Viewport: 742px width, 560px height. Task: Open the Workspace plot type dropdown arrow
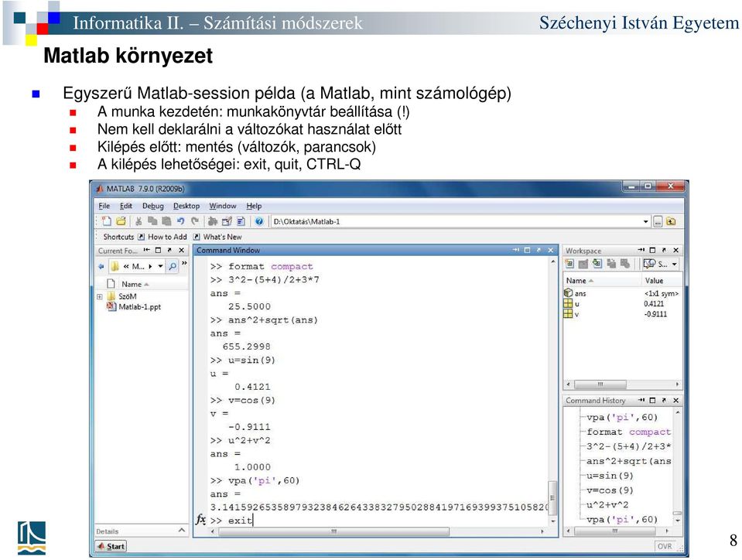pos(675,264)
